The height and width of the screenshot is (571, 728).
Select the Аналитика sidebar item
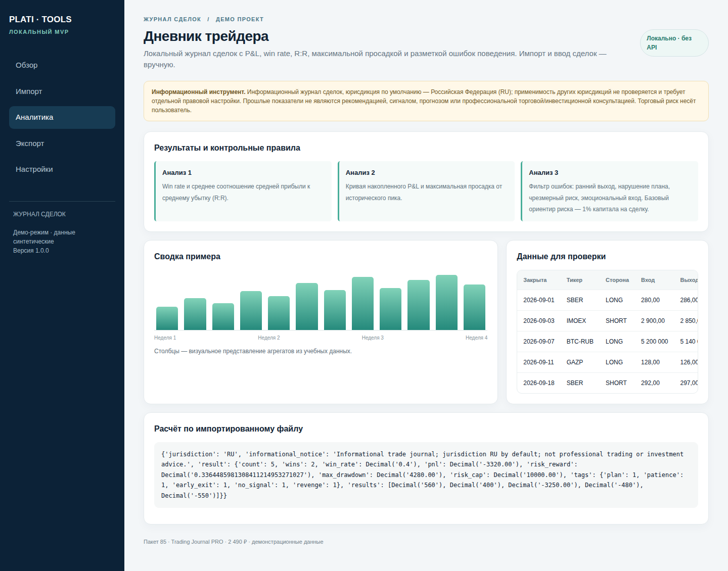tap(62, 117)
